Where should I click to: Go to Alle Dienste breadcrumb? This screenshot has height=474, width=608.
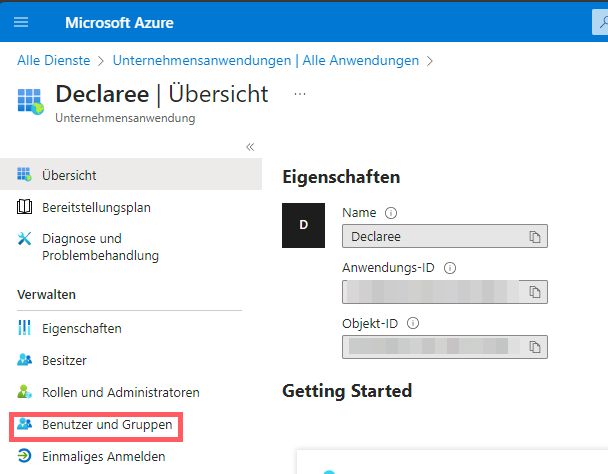[54, 61]
